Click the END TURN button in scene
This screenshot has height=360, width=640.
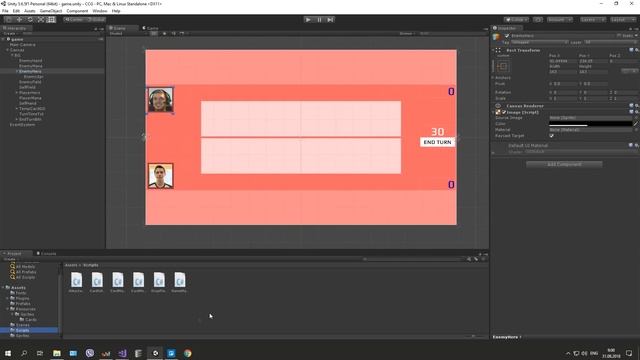coord(437,142)
